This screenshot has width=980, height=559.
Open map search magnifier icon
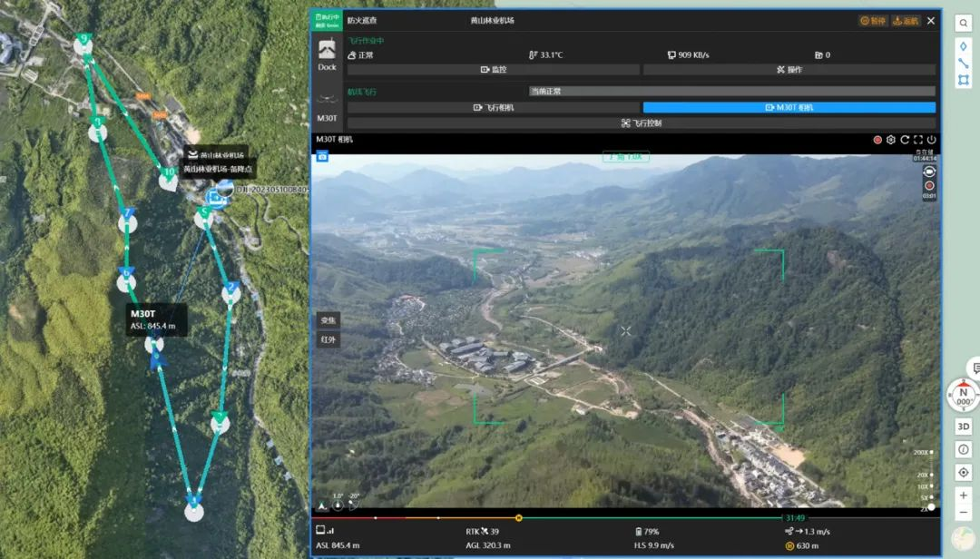[963, 23]
